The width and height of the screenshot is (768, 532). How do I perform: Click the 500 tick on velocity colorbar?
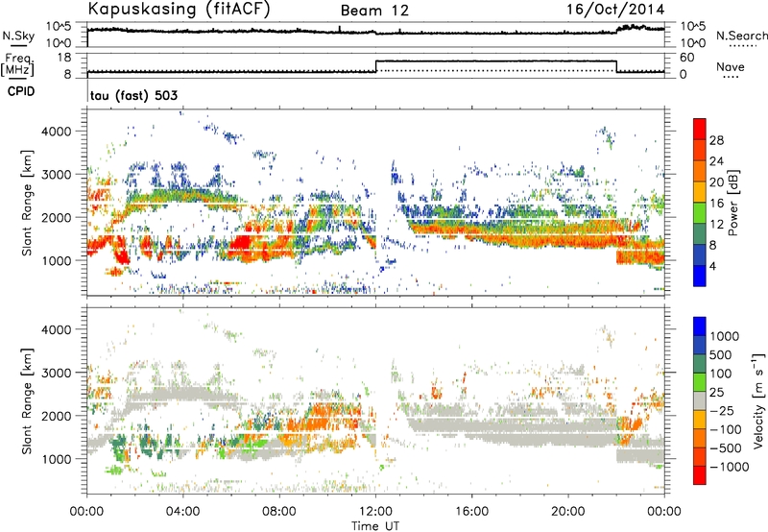[x=721, y=354]
